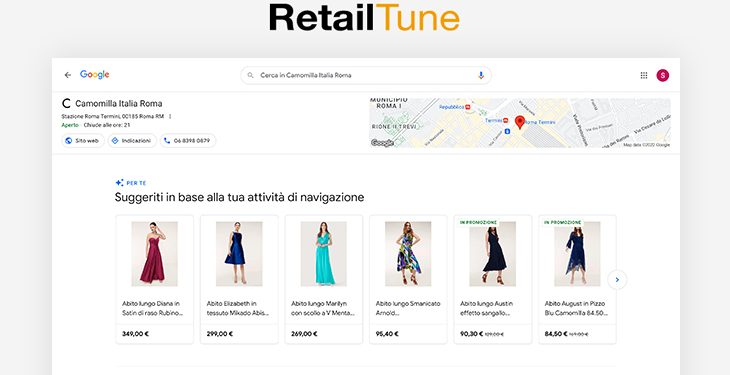Click the Camomilla C logo
The width and height of the screenshot is (730, 375).
click(66, 103)
